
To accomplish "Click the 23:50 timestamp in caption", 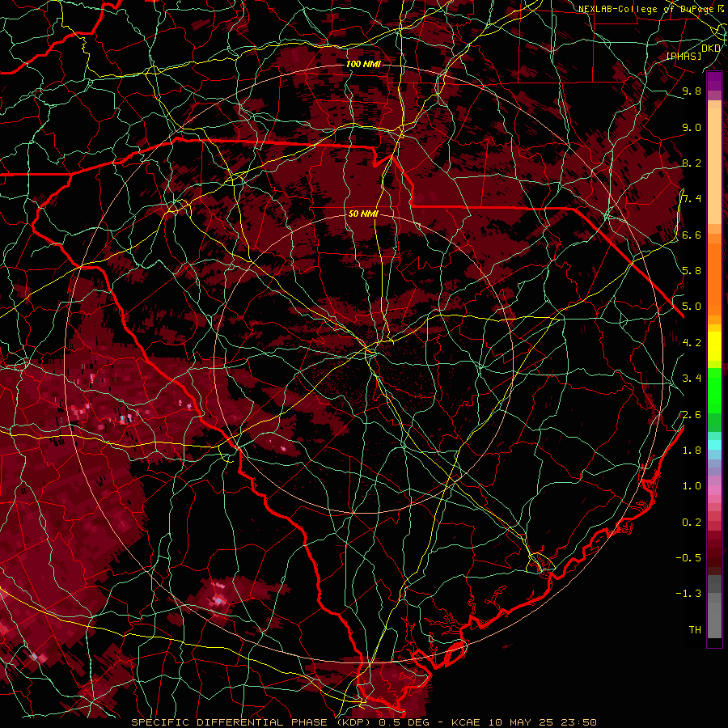I will pyautogui.click(x=578, y=722).
